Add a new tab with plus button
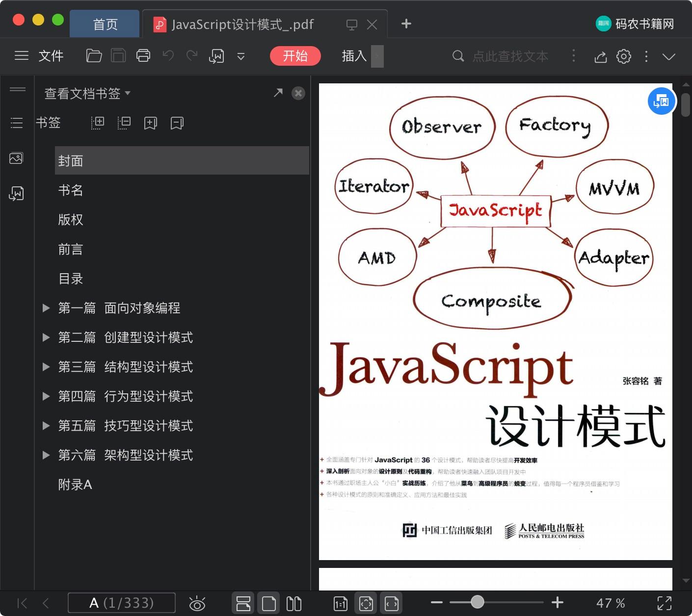This screenshot has height=616, width=692. (x=406, y=24)
